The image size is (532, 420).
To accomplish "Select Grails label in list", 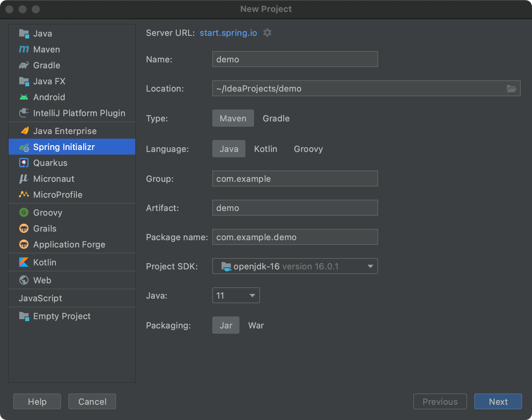I will pos(45,229).
